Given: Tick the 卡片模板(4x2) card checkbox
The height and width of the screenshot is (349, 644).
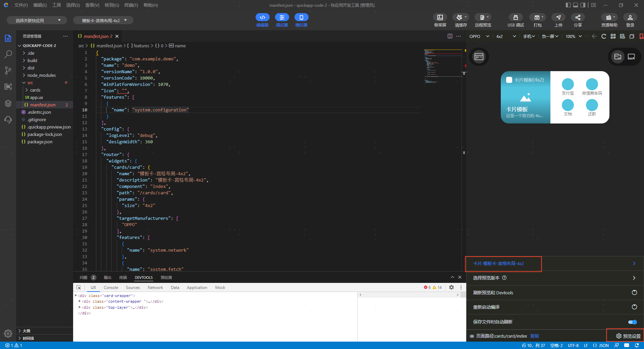Looking at the screenshot, I should [x=509, y=80].
